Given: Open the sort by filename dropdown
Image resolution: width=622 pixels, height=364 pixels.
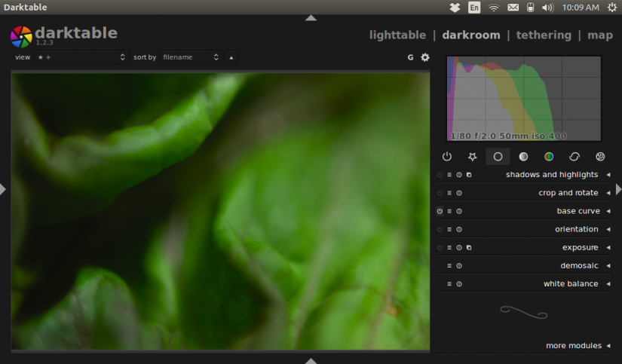Looking at the screenshot, I should [x=192, y=57].
